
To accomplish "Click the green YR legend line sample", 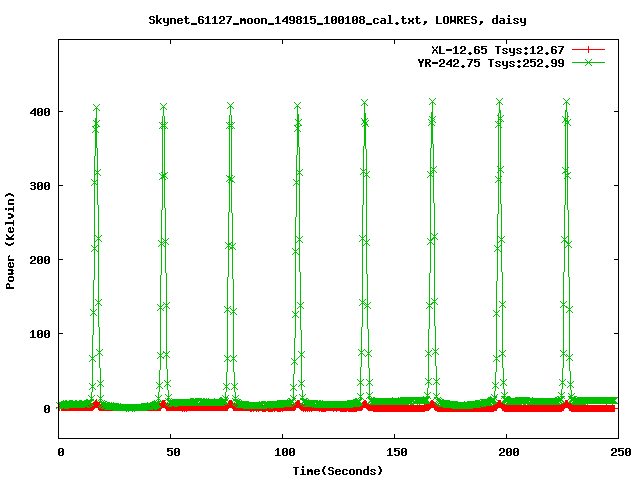I will pyautogui.click(x=589, y=62).
